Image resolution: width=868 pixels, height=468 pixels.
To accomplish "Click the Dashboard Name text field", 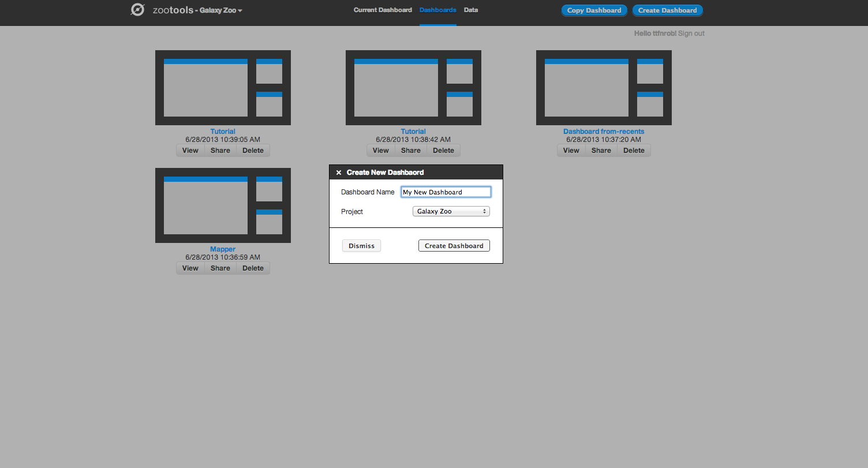I will coord(446,192).
